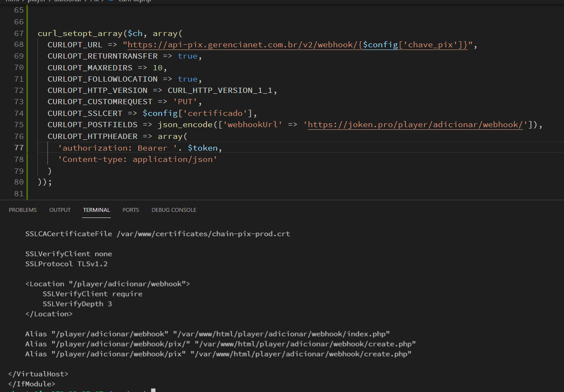Click the CURLOPT_FOLLOWLOCATION constant
Image resolution: width=564 pixels, height=392 pixels.
103,79
